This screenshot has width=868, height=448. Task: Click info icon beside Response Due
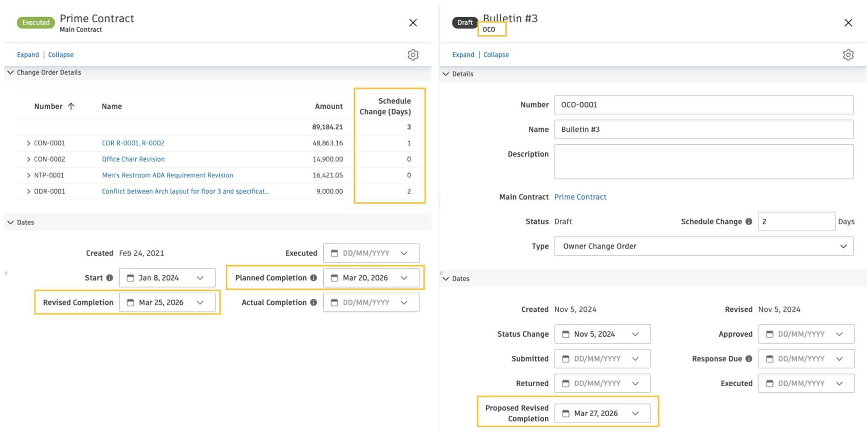[749, 358]
